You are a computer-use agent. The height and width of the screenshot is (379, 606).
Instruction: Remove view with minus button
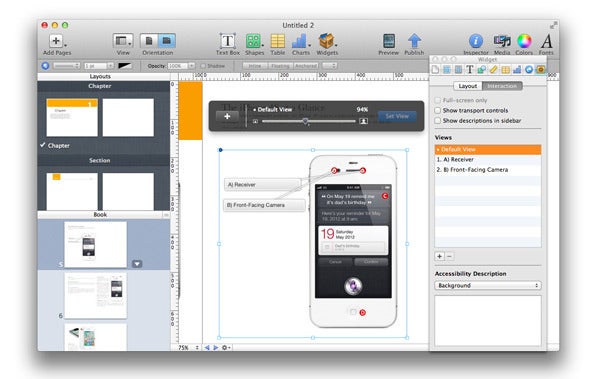point(449,256)
